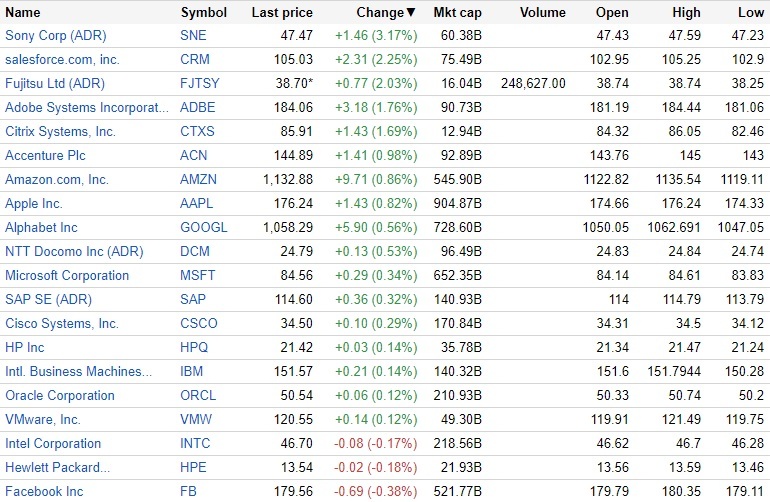
Task: Open Oracle Corporation stock details
Action: coord(60,396)
